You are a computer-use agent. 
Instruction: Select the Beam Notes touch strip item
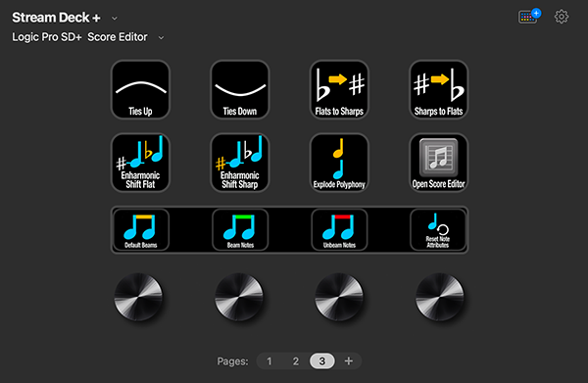click(x=240, y=230)
